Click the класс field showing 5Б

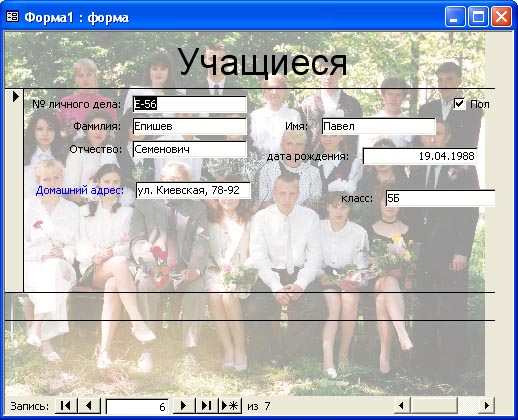[440, 198]
